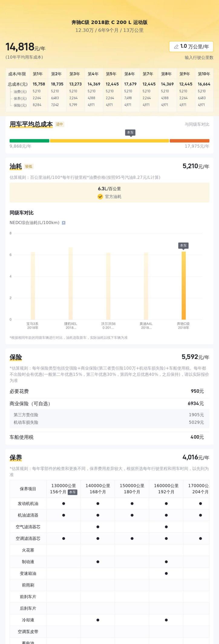Tap the 本车 marker above the cost bar
Image resolution: width=219 pixels, height=644 pixels.
click(x=130, y=133)
